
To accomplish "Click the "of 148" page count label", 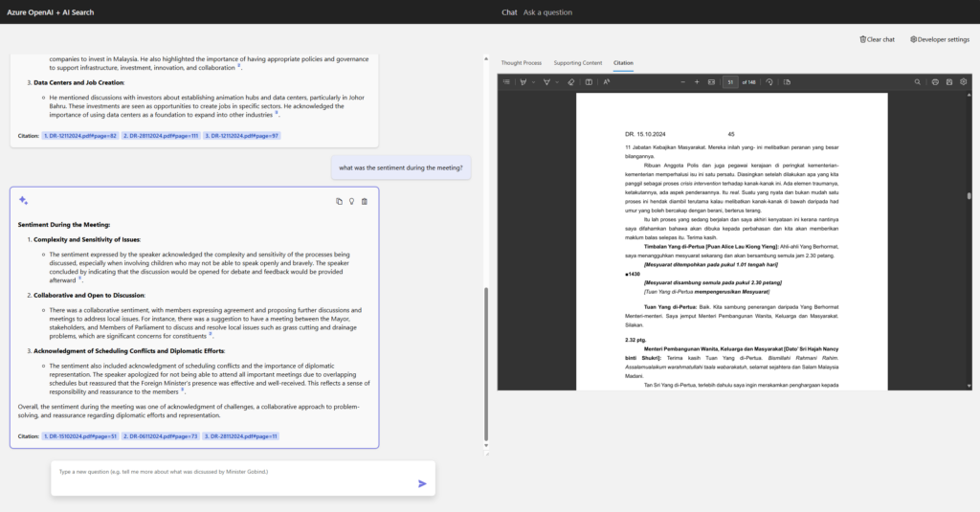I will tap(748, 82).
